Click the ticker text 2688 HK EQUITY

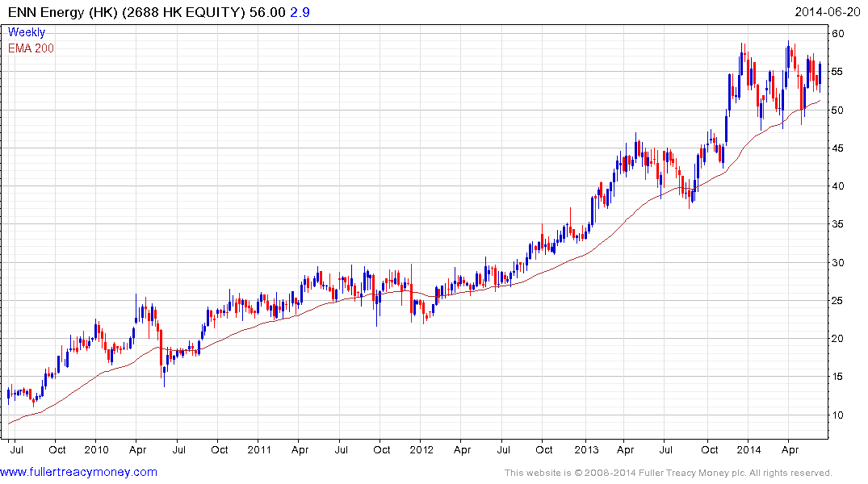(x=183, y=12)
